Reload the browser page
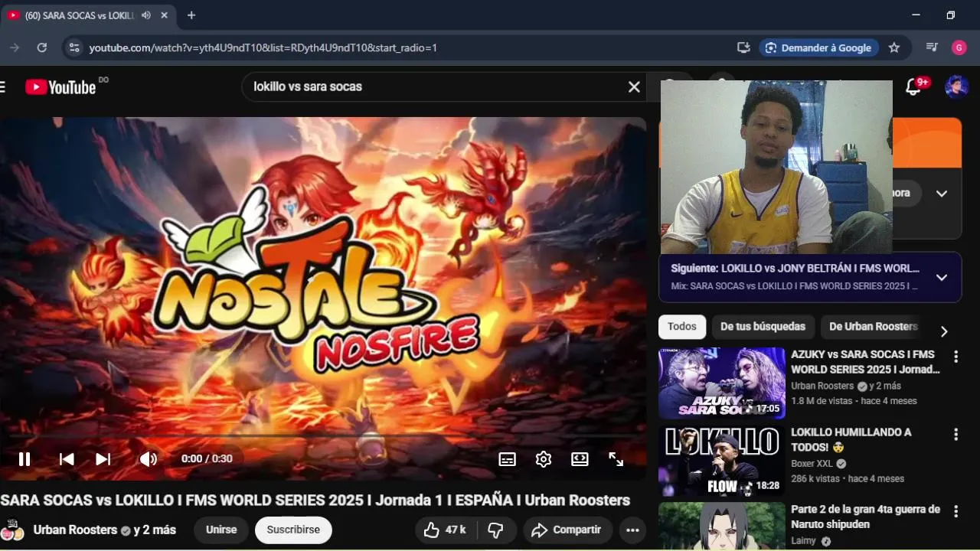Viewport: 980px width, 551px height. point(42,47)
